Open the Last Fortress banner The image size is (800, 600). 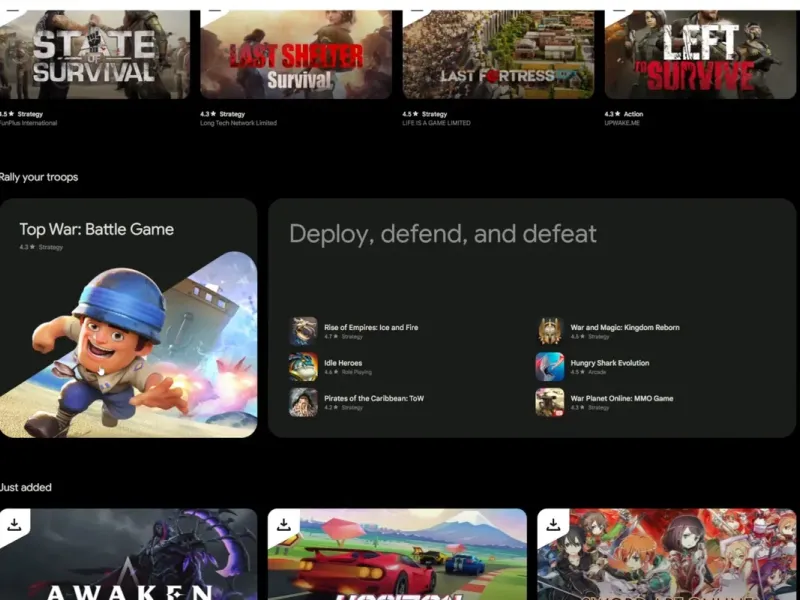pyautogui.click(x=498, y=54)
